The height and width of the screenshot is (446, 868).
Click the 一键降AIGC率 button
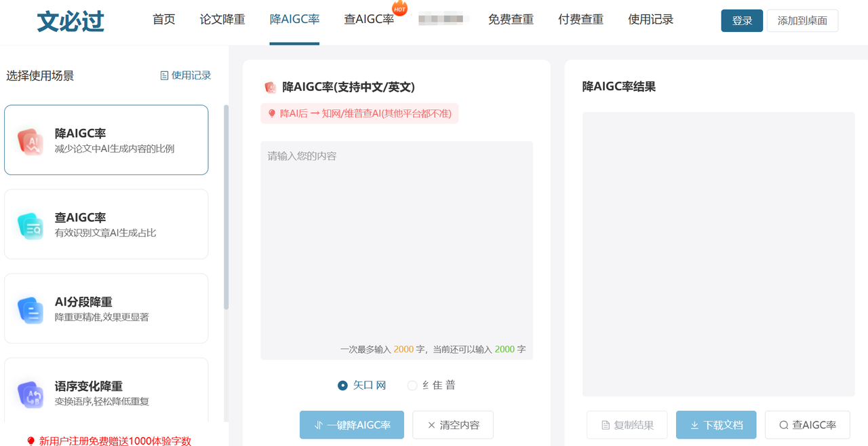coord(352,425)
